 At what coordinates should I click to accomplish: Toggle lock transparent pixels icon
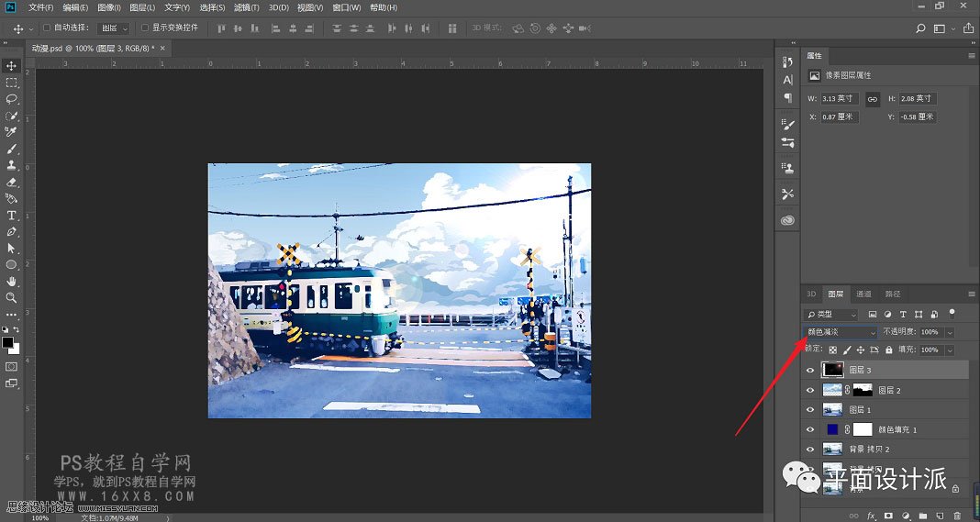click(x=832, y=350)
